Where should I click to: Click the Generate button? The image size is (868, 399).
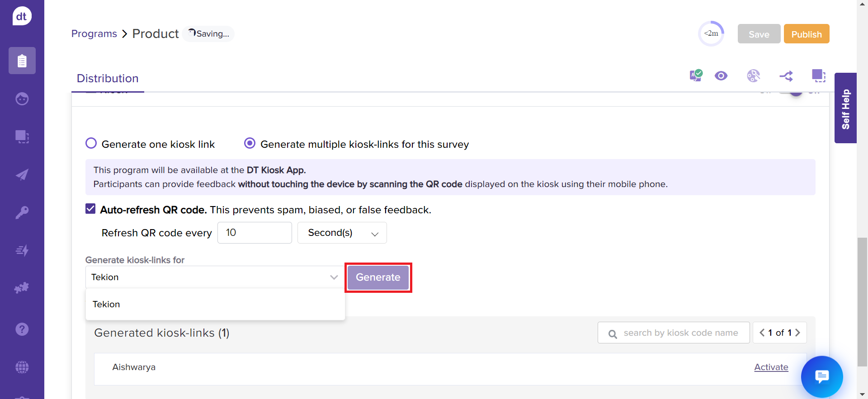[x=378, y=277]
